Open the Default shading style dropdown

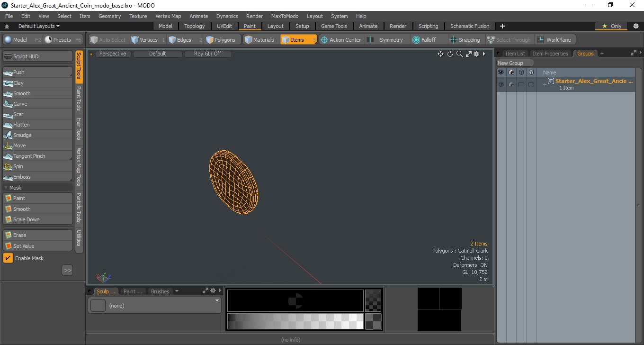point(158,54)
